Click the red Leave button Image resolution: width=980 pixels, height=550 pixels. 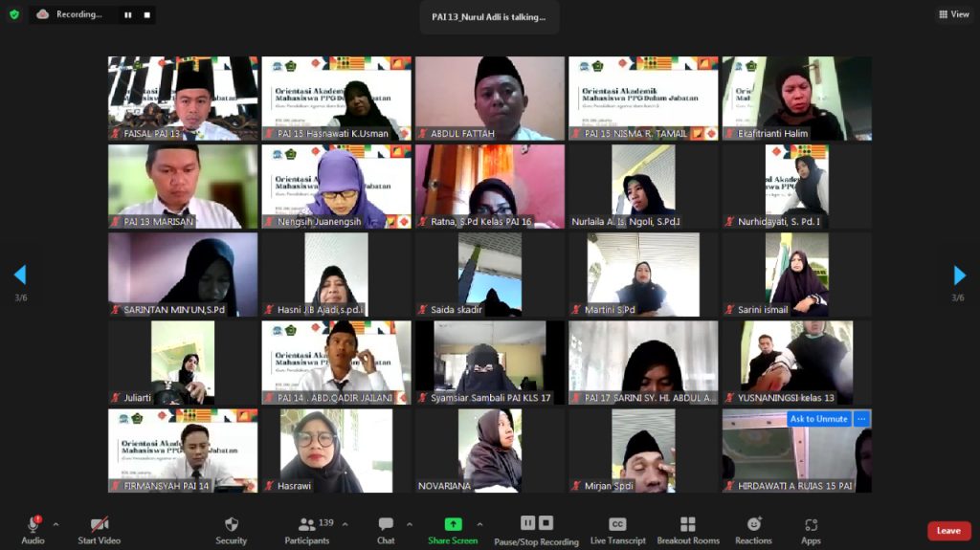coord(948,531)
